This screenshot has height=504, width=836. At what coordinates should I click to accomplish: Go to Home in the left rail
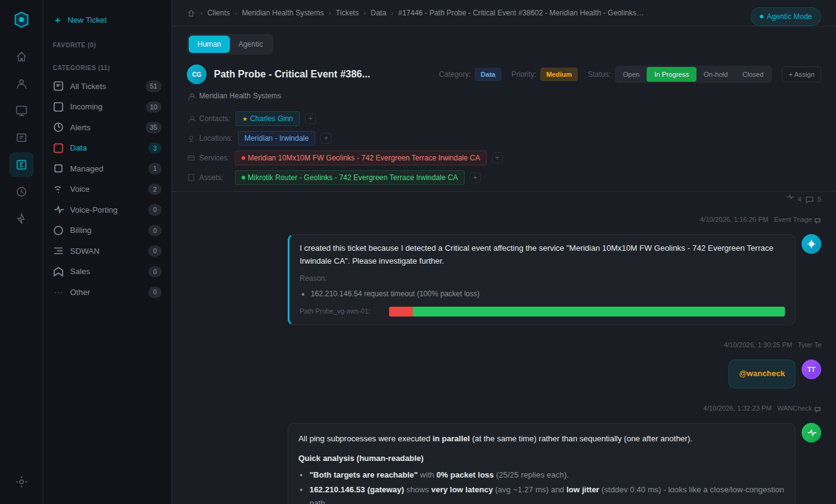22,57
